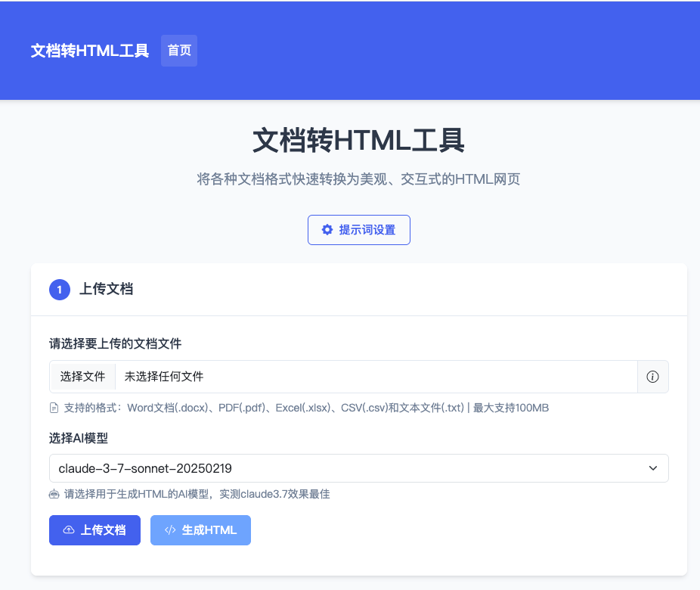Click the large 文档转HTML工具 page heading
The image size is (700, 590).
pyautogui.click(x=358, y=141)
